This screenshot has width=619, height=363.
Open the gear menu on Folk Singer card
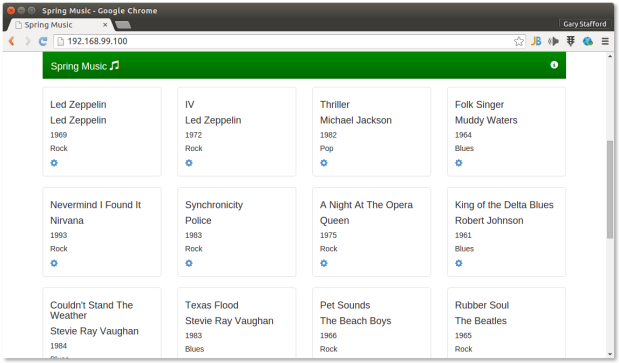click(x=459, y=163)
